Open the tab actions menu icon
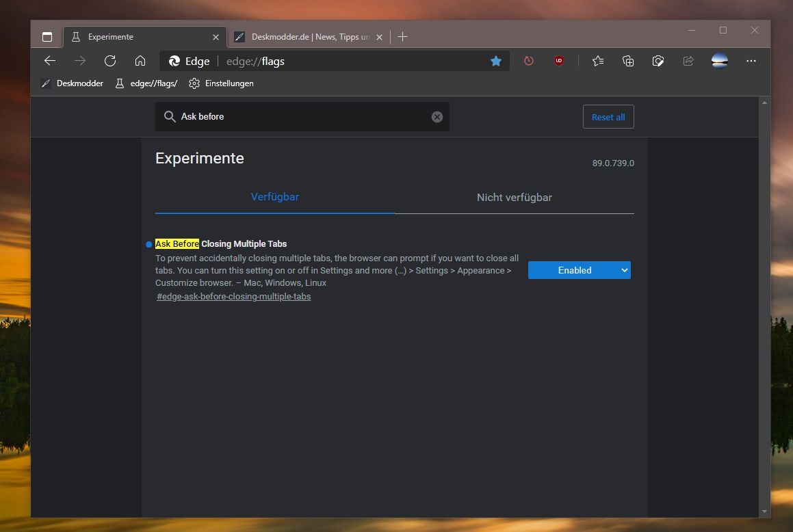 tap(47, 37)
